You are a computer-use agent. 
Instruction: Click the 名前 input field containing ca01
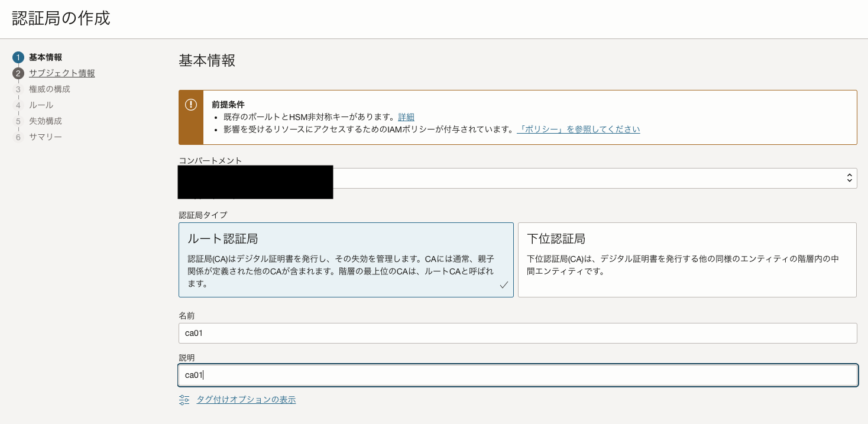517,333
